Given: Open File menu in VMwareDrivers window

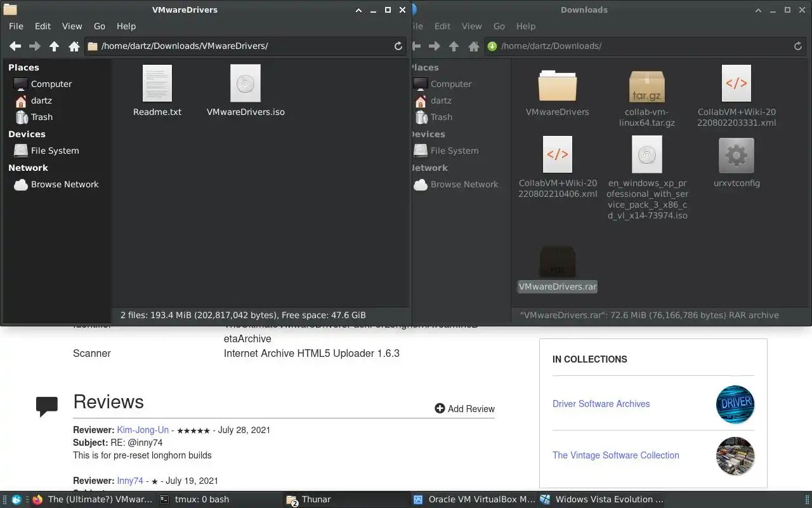Looking at the screenshot, I should [x=16, y=26].
